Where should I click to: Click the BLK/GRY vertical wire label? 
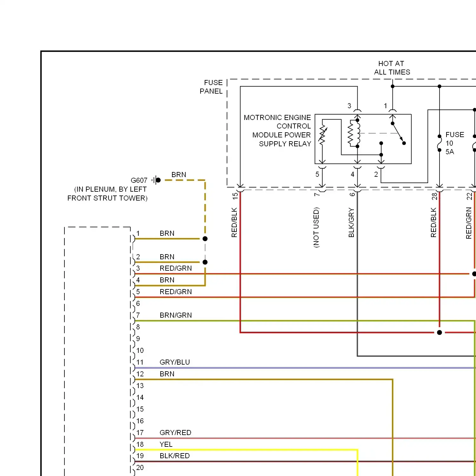pos(351,222)
